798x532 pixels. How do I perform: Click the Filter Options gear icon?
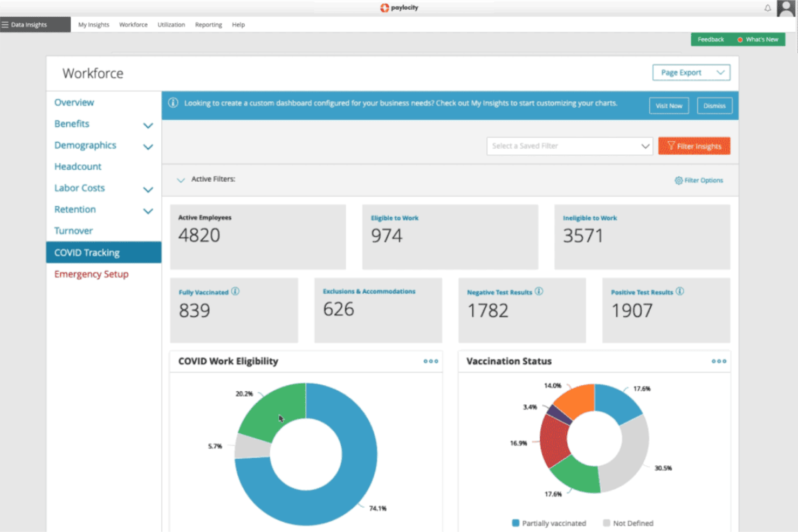click(x=678, y=181)
